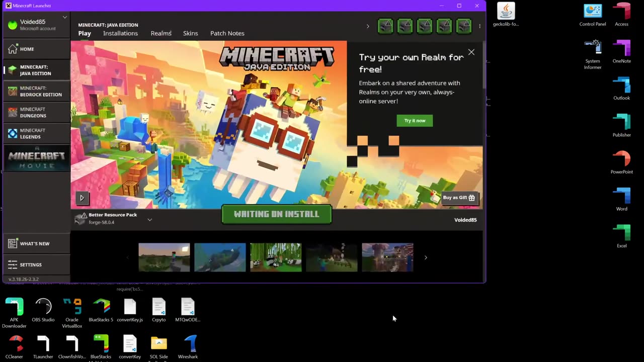Screen dimensions: 644x362
Task: Open APK Downloader desktop shortcut
Action: pos(14,313)
